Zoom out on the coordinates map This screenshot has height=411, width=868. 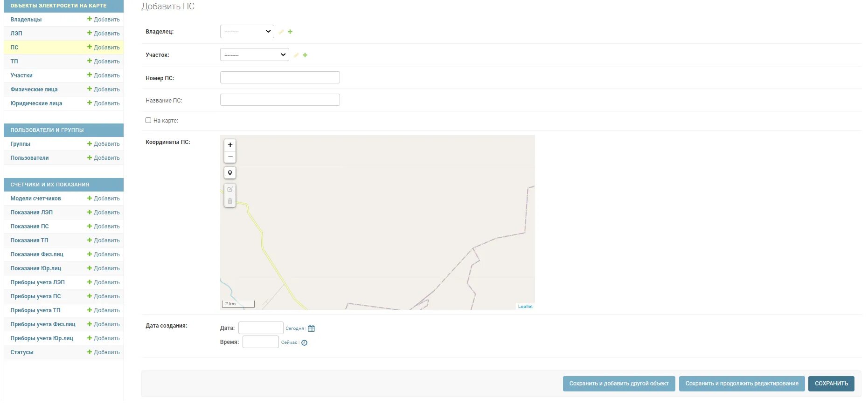pyautogui.click(x=230, y=157)
